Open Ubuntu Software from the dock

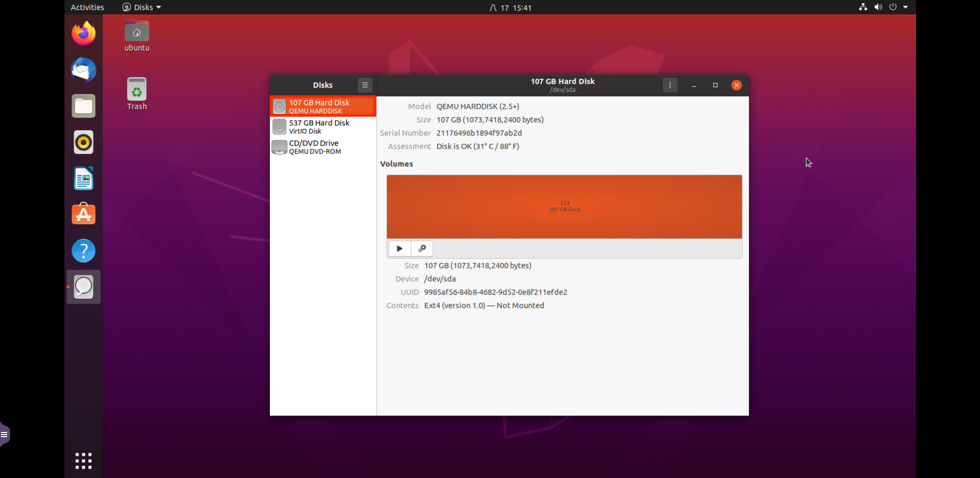[84, 214]
